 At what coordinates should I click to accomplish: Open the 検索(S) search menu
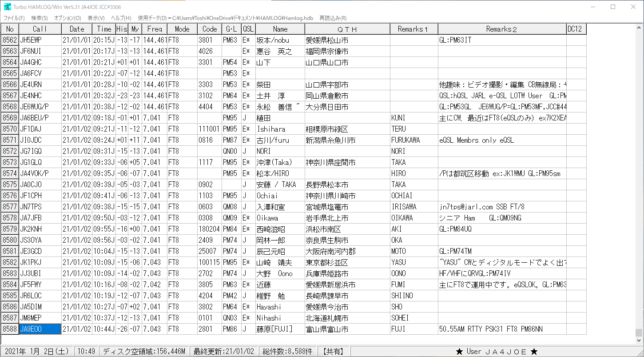(40, 18)
